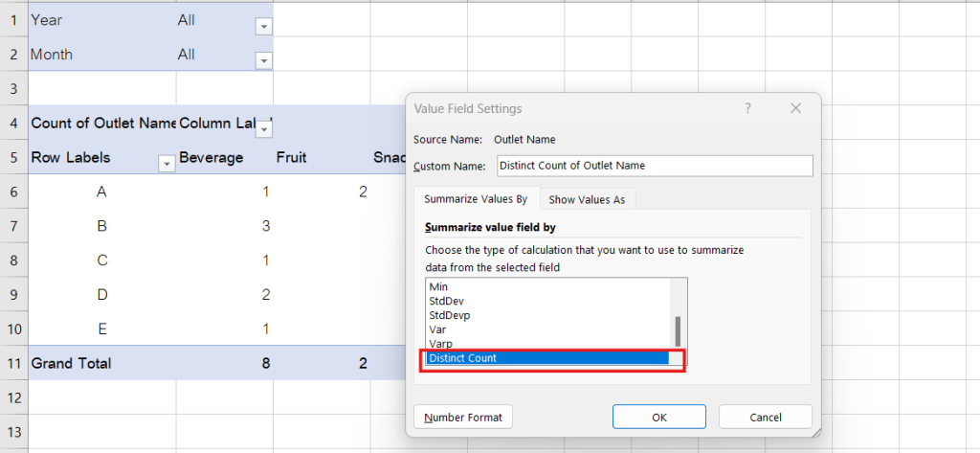Choose Varp in the calculation list
980x453 pixels.
(546, 344)
